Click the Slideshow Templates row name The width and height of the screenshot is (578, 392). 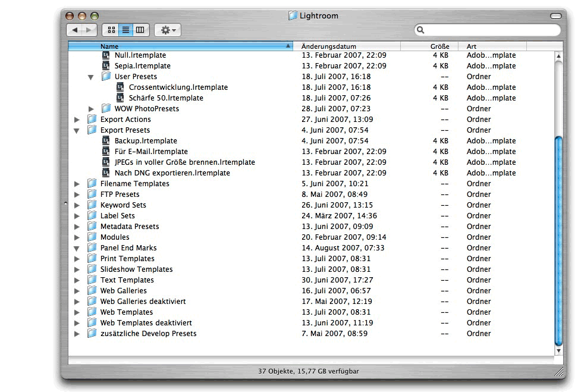point(136,269)
